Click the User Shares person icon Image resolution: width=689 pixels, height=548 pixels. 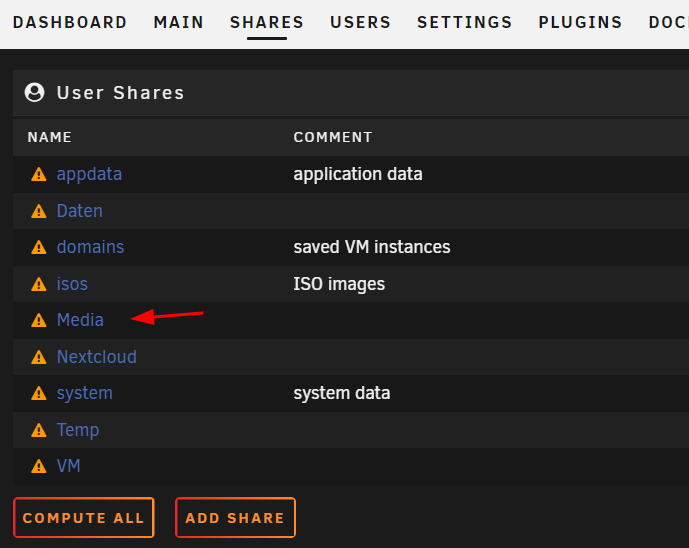(35, 92)
